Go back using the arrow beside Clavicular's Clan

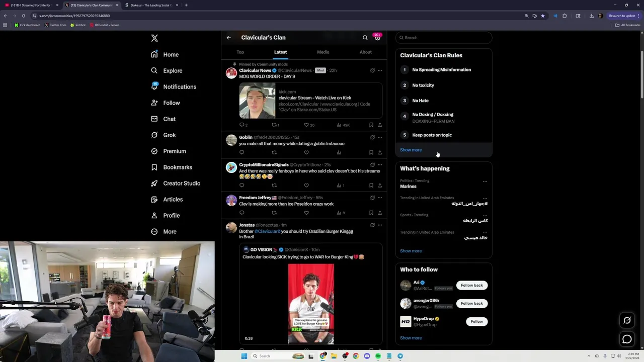click(x=228, y=38)
